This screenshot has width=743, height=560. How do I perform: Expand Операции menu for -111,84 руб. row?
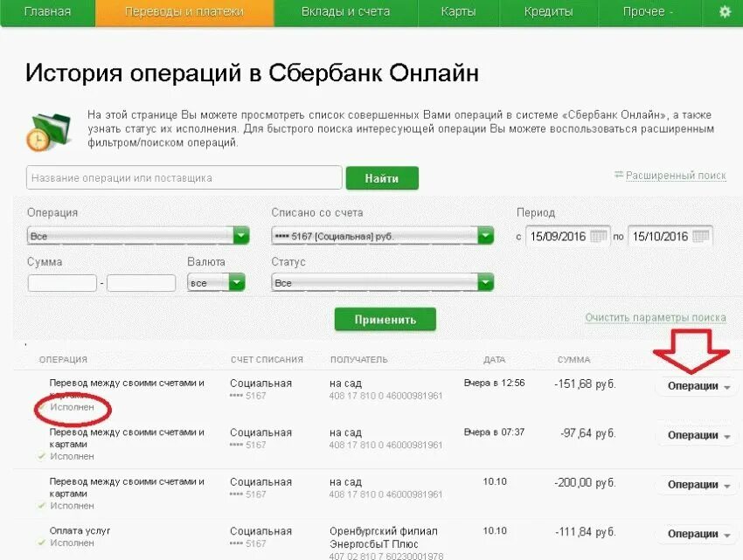697,534
